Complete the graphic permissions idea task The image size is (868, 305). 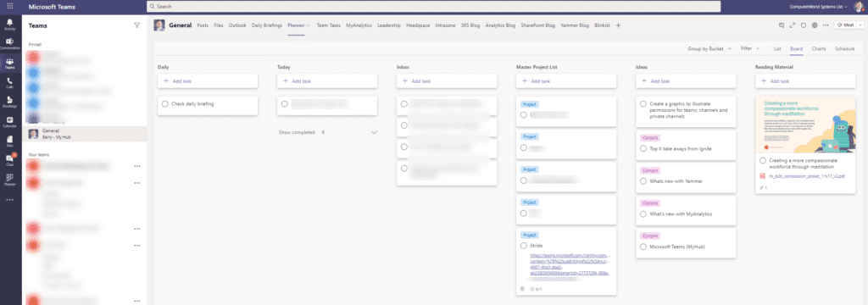[643, 103]
